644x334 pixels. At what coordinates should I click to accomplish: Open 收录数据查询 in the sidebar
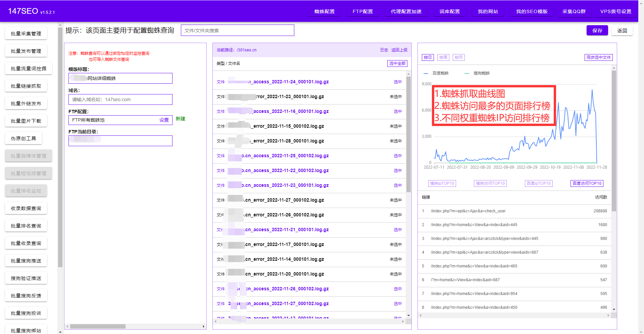(26, 208)
